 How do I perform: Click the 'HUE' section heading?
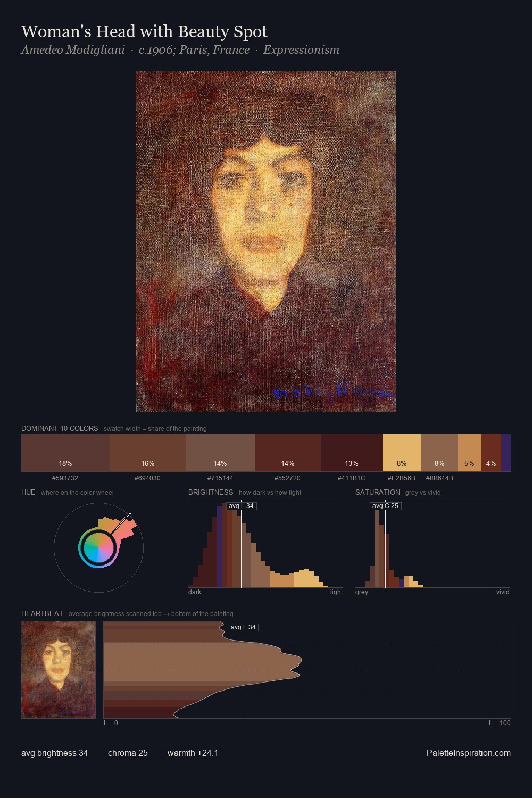28,492
